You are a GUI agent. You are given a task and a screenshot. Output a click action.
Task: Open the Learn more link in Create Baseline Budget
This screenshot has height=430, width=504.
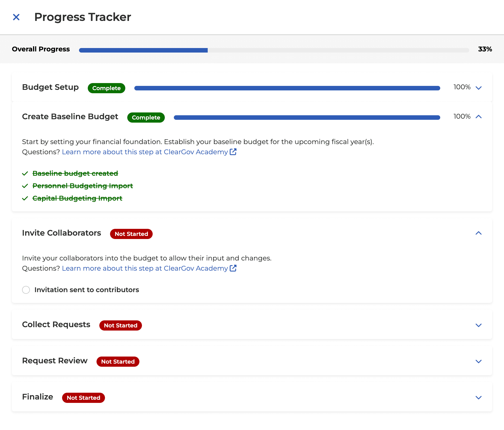tap(145, 152)
